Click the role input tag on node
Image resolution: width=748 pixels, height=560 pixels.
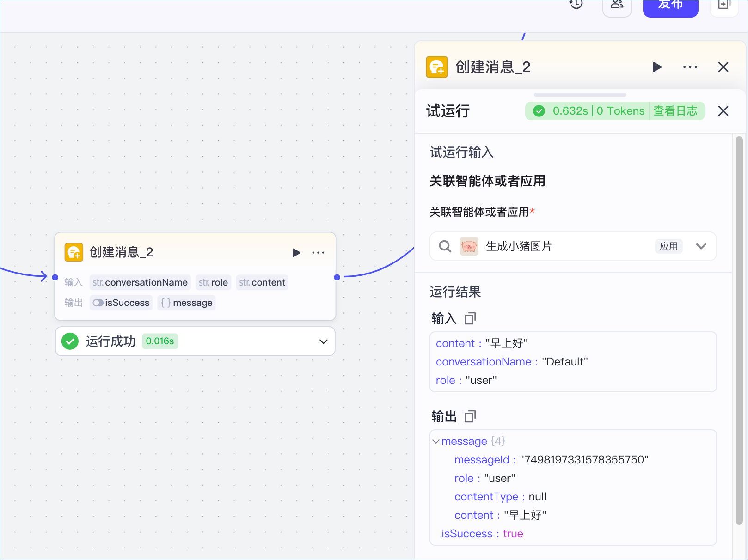(x=213, y=282)
